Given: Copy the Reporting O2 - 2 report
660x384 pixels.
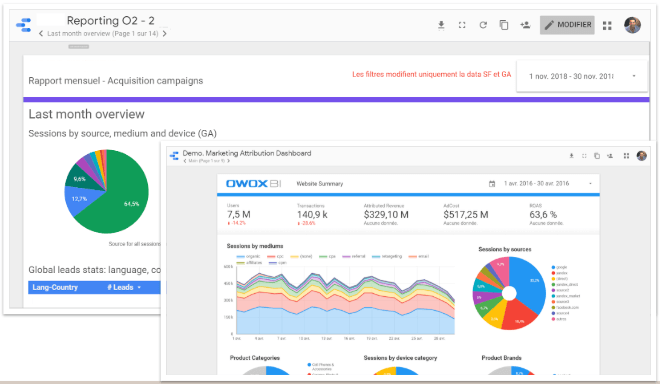Looking at the screenshot, I should (x=504, y=25).
